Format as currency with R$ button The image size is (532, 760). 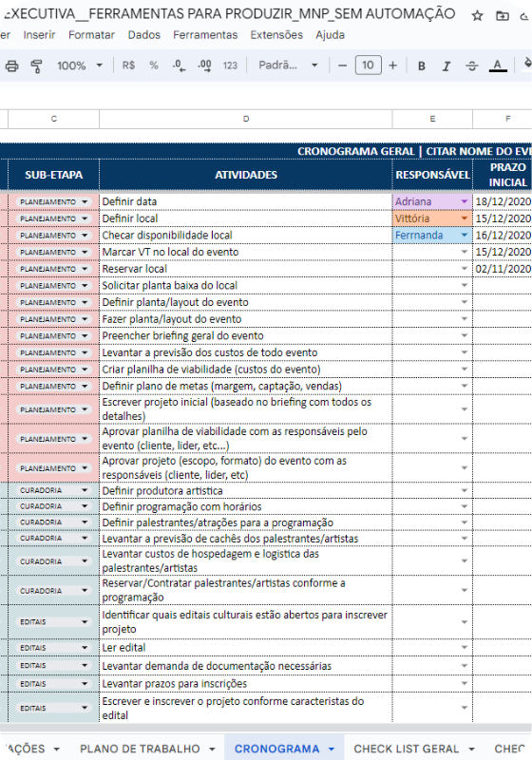point(128,65)
